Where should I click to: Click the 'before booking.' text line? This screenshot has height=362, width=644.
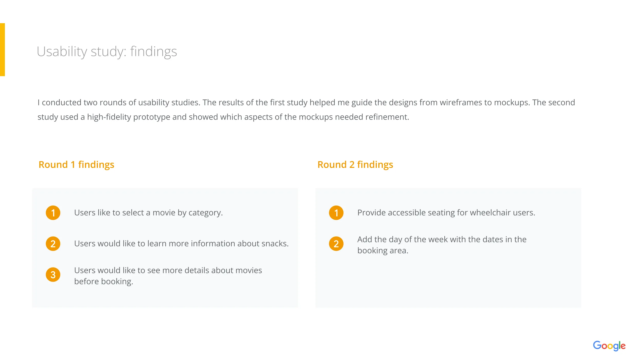[x=104, y=281]
